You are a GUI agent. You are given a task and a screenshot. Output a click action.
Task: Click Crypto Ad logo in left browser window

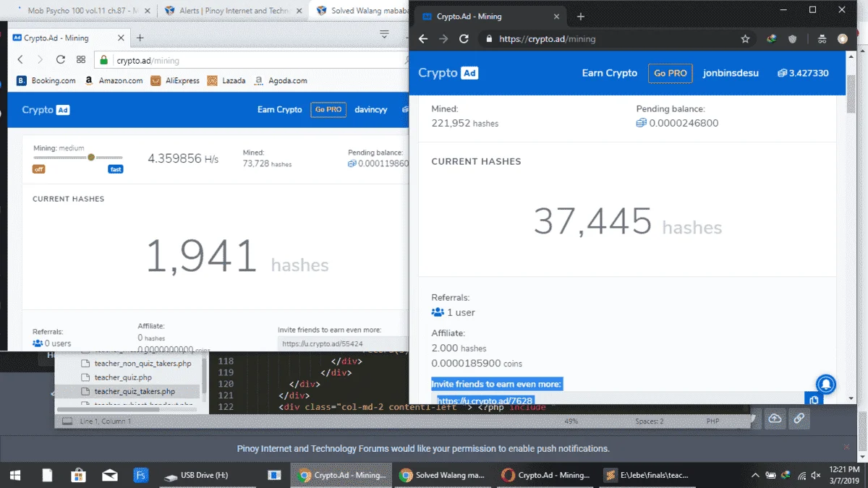[x=46, y=110]
